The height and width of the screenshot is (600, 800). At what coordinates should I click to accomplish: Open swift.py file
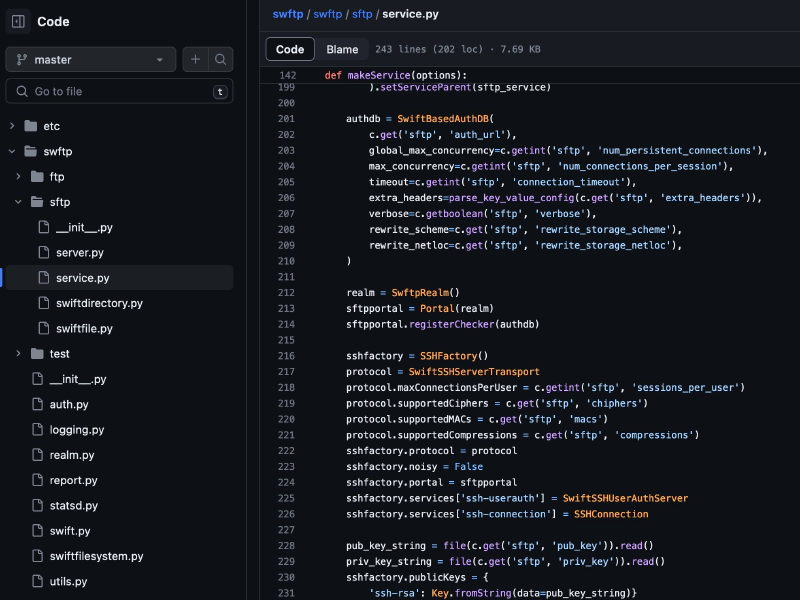click(70, 531)
